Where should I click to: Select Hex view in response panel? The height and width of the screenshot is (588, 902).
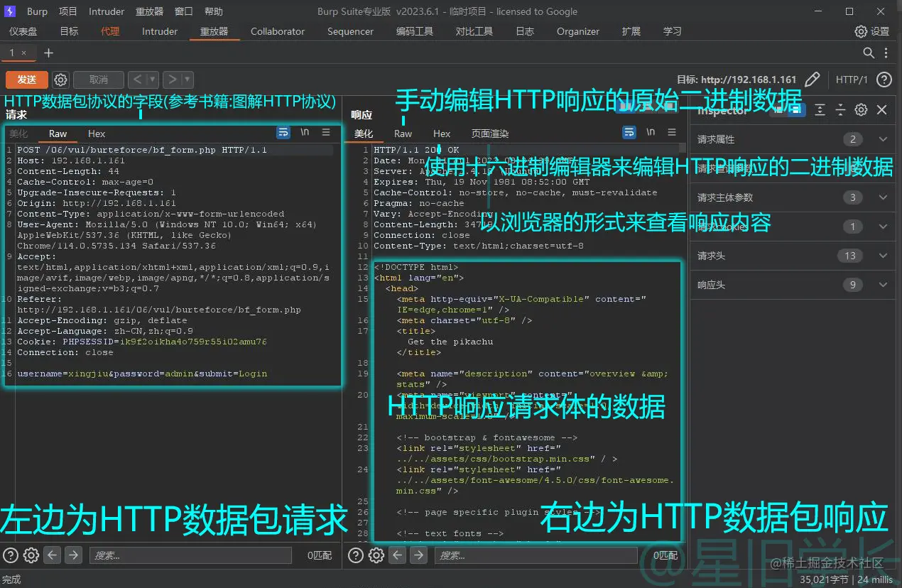[442, 134]
